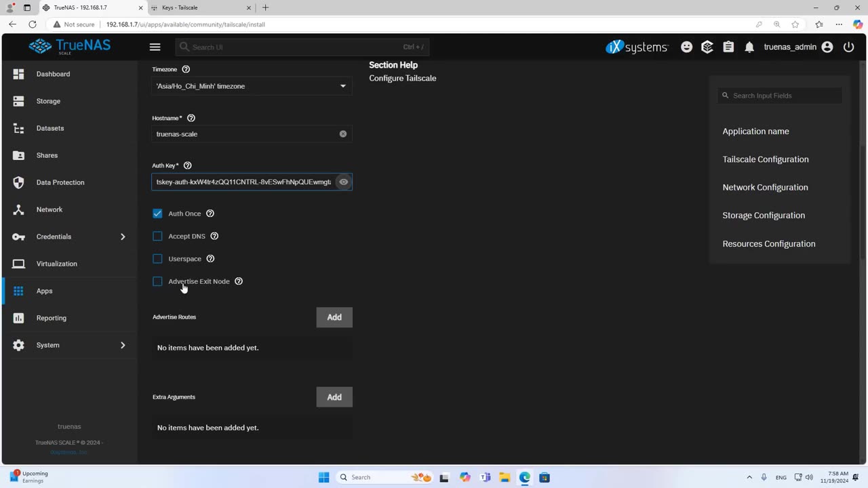
Task: Uncheck the Auth Once checkbox
Action: point(157,213)
